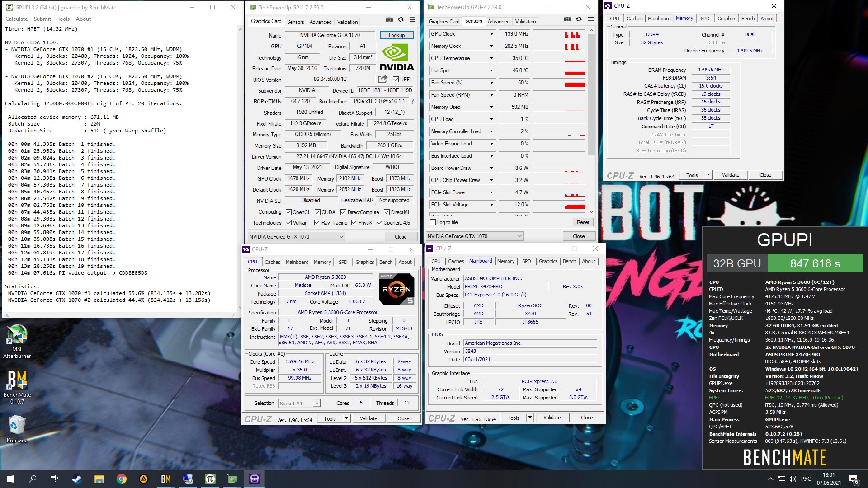Open BenchMate 0.10.7 desktop shortcut
868x488 pixels.
click(x=17, y=387)
